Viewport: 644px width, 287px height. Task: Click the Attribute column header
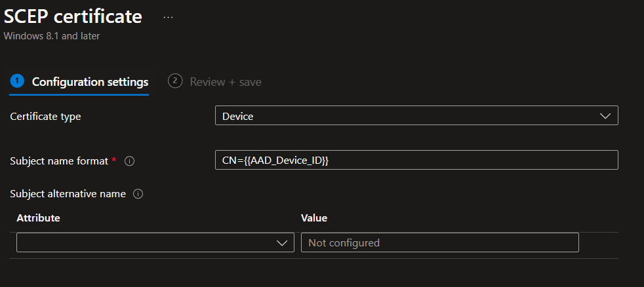pos(38,218)
